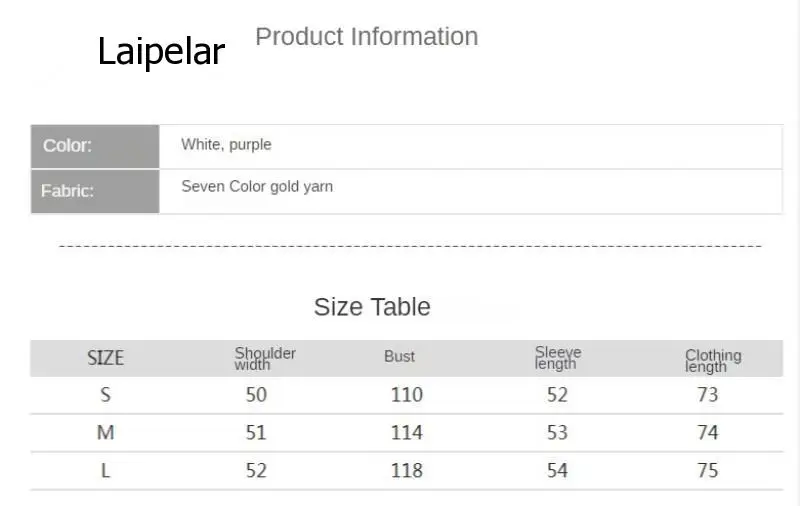Click bust value 110 for size S

click(x=407, y=395)
